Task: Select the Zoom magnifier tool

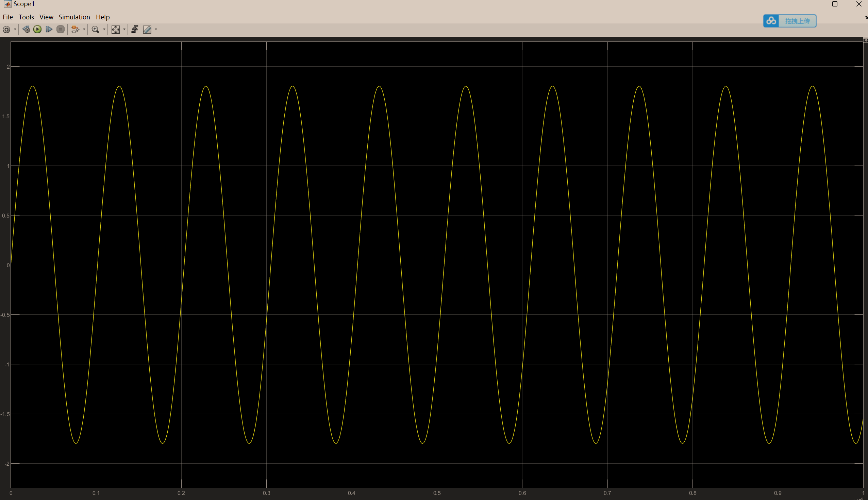Action: (95, 30)
